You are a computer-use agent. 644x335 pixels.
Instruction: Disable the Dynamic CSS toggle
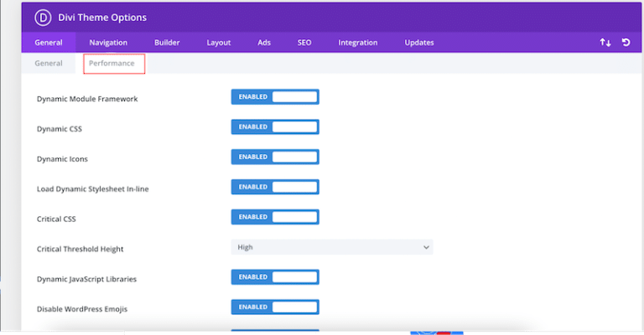click(275, 127)
